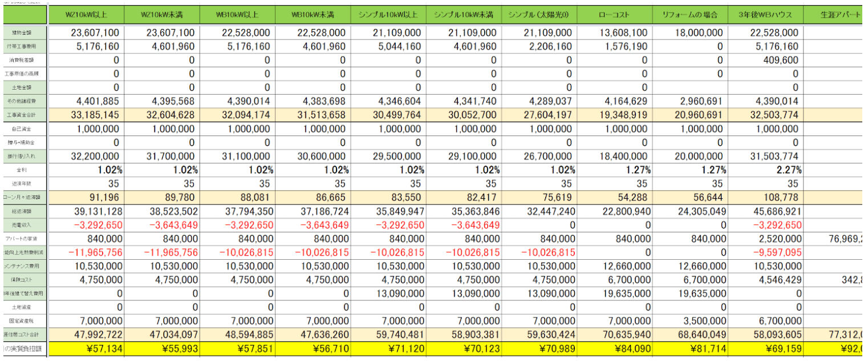The height and width of the screenshot is (362, 868).
Task: Select the 75,619 monthly loan cell
Action: (538, 197)
